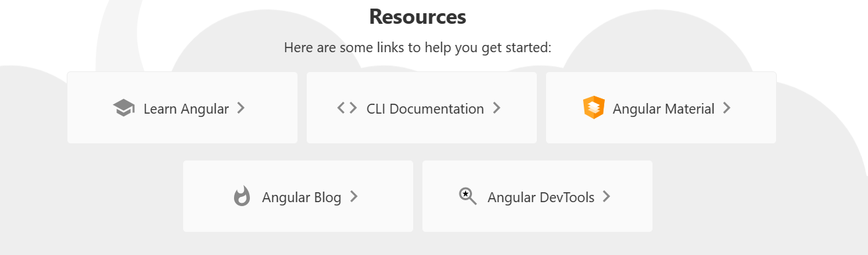
Task: Open the CLI Documentation text link
Action: (425, 109)
